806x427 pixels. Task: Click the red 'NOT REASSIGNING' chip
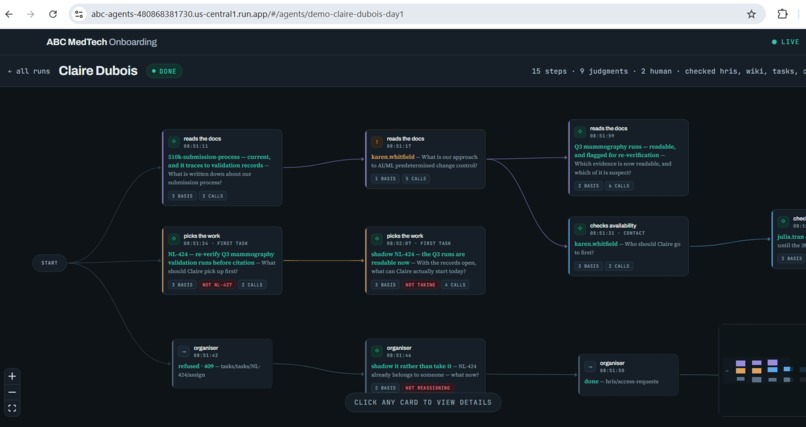point(428,388)
